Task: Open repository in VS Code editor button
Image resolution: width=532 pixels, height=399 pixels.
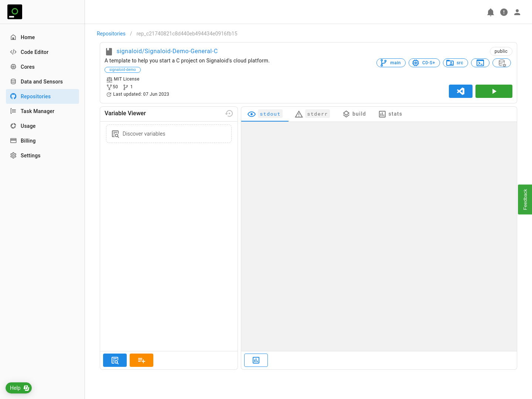Action: click(460, 91)
